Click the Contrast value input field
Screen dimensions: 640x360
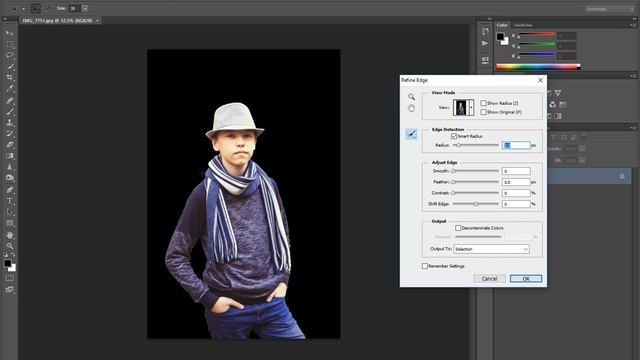pyautogui.click(x=516, y=193)
